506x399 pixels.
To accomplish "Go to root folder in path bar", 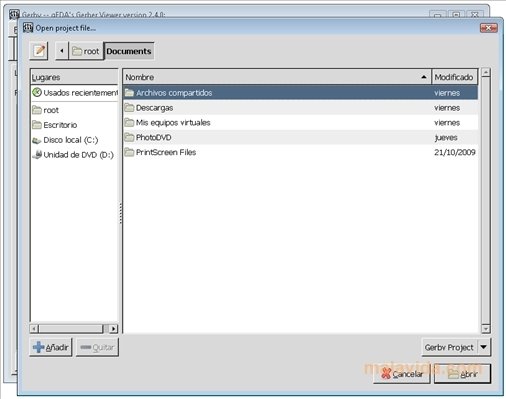I will point(86,51).
